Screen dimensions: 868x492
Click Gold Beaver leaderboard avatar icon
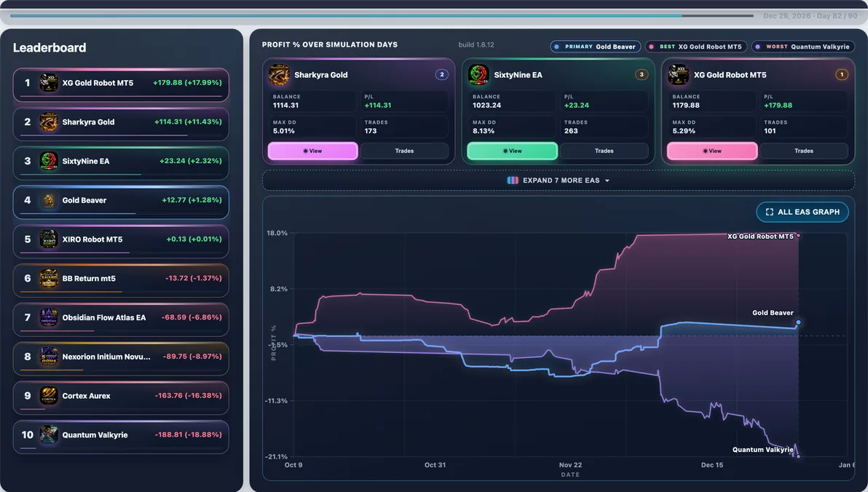(x=49, y=200)
